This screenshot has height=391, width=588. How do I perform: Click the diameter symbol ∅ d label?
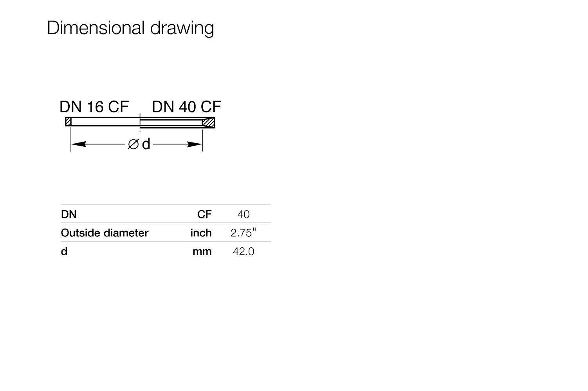coord(139,144)
